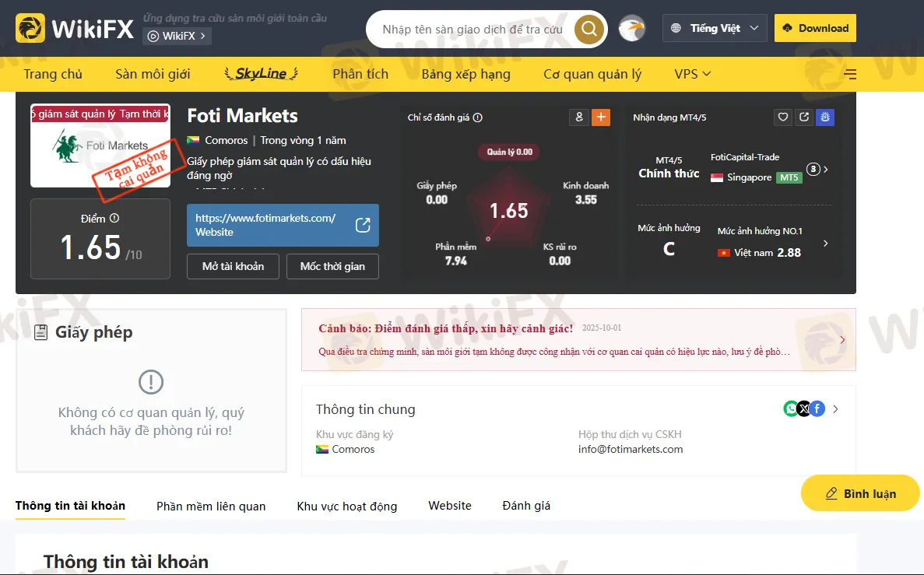The image size is (924, 575).
Task: Switch to the Đánh giá tab
Action: (526, 506)
